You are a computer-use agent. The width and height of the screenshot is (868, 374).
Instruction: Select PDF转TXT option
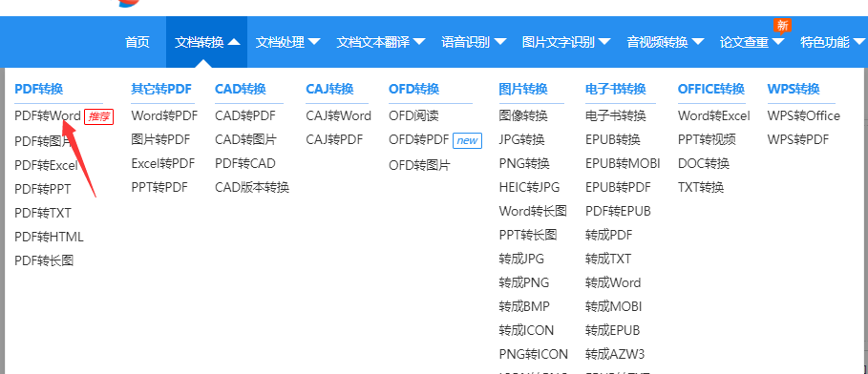pos(43,213)
